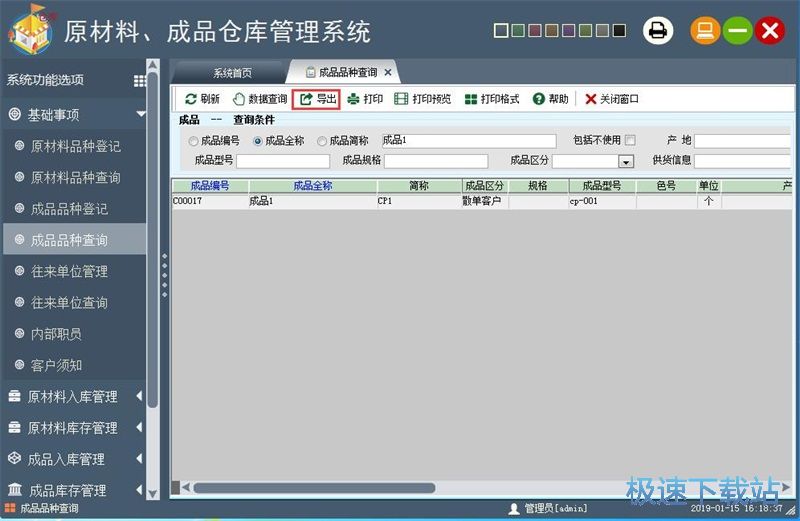Click the table scroll left arrow
The image size is (800, 521).
pyautogui.click(x=186, y=488)
